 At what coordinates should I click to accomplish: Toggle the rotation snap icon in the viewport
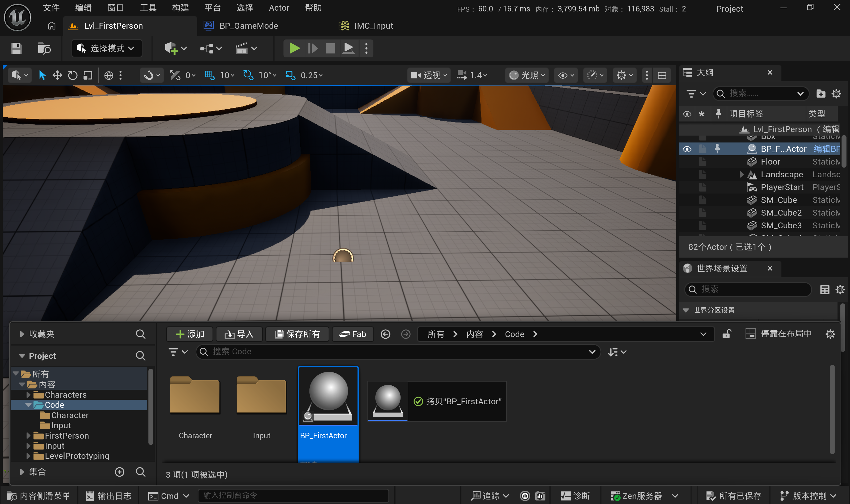248,75
